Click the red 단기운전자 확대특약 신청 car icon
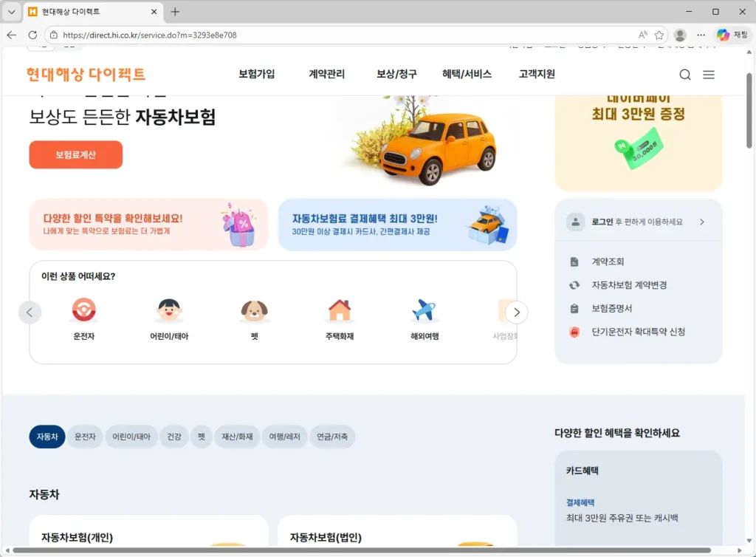Image resolution: width=756 pixels, height=557 pixels. (575, 332)
